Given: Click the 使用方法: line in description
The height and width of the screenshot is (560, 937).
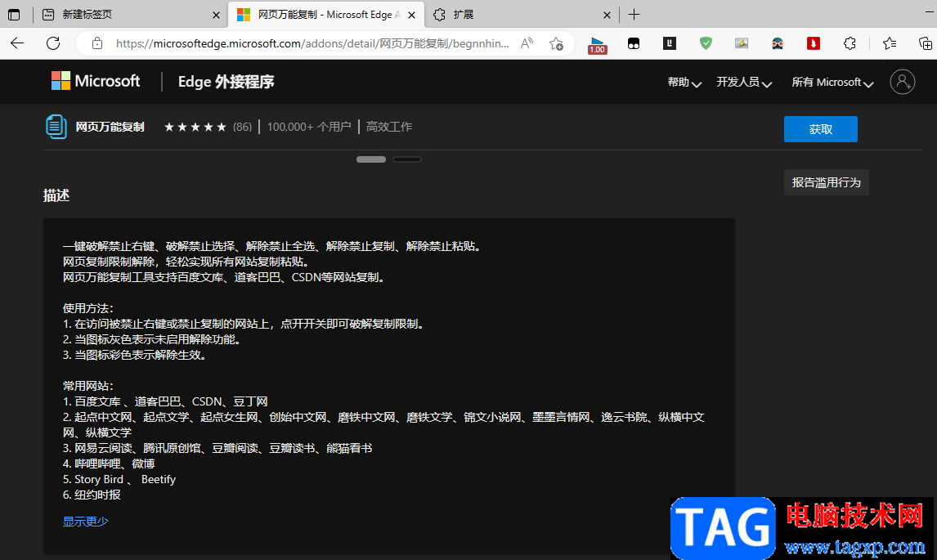Looking at the screenshot, I should [88, 308].
